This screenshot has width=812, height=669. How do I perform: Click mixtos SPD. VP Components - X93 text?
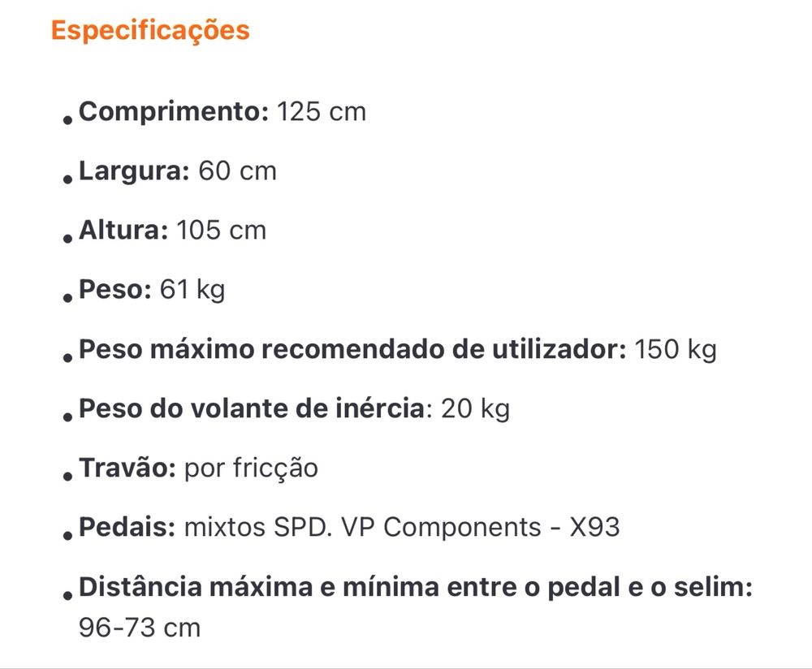402,529
